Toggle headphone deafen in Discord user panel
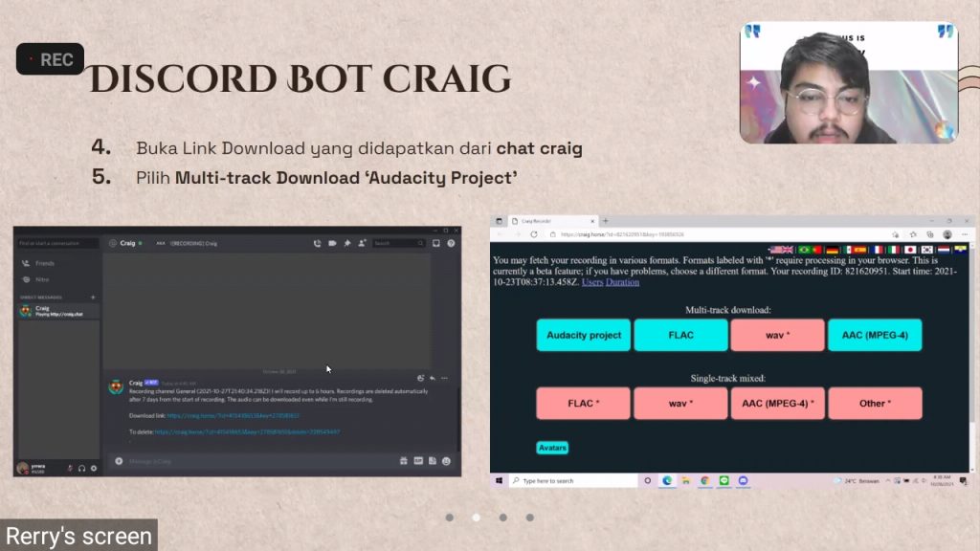 [x=82, y=468]
